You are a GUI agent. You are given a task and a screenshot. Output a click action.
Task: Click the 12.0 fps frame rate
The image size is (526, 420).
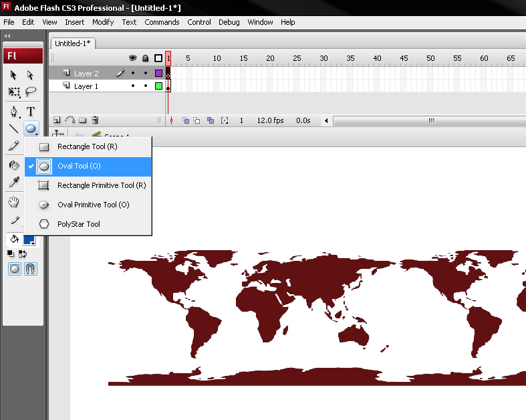(x=271, y=120)
